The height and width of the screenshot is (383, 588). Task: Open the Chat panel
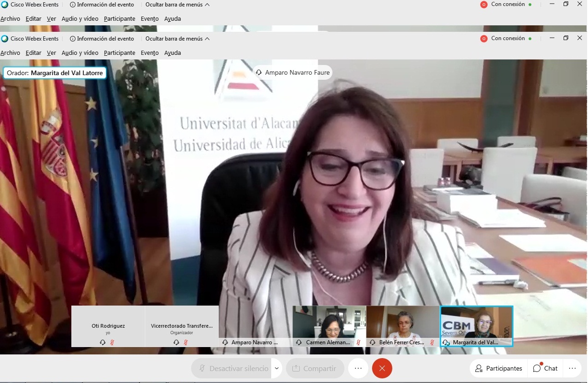coord(545,368)
